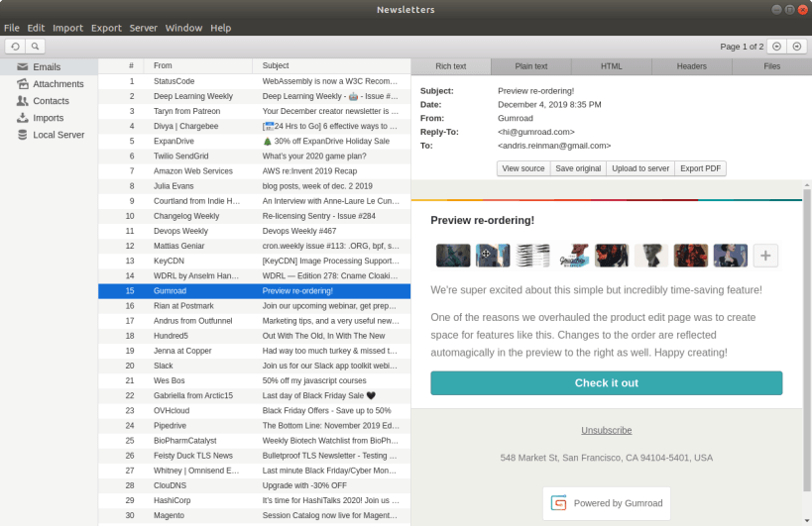Viewport: 812px width, 526px height.
Task: Select the Pipedrive email row
Action: click(x=254, y=426)
